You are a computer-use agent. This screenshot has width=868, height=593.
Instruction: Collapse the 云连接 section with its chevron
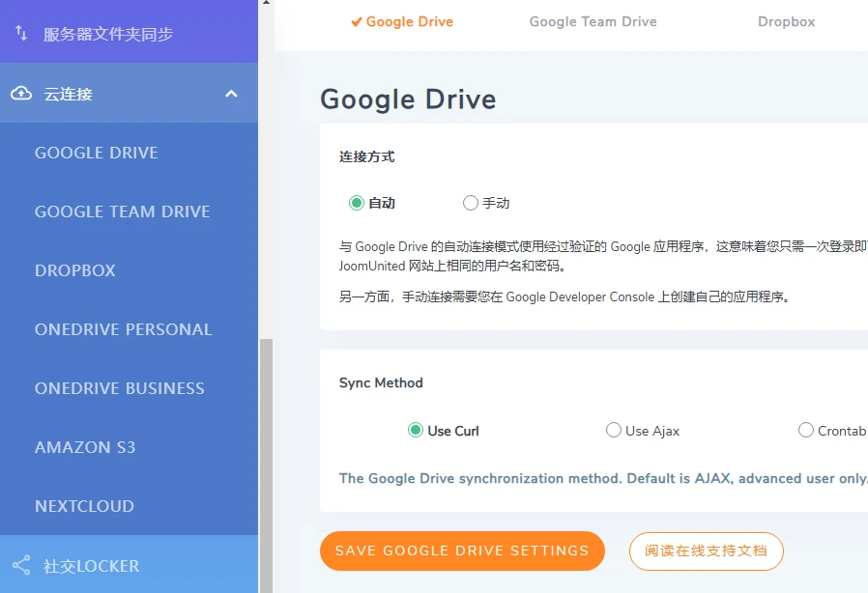(230, 94)
